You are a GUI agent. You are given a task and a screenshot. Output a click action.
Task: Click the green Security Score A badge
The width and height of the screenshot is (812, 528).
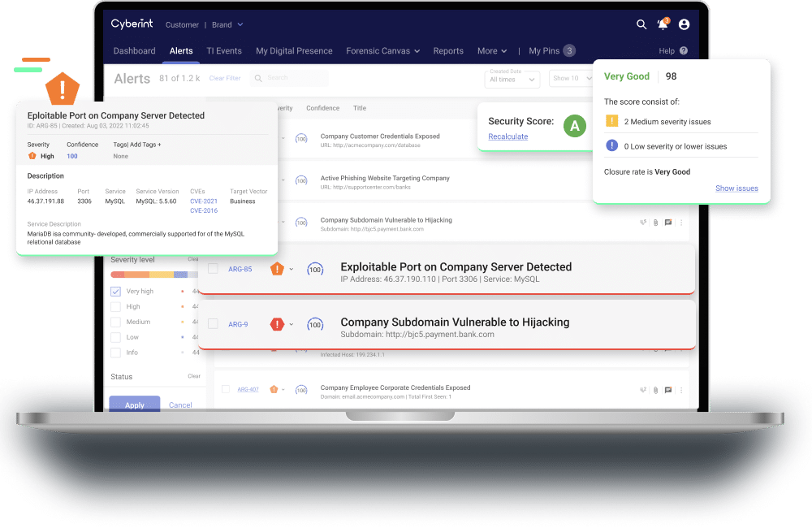[575, 126]
